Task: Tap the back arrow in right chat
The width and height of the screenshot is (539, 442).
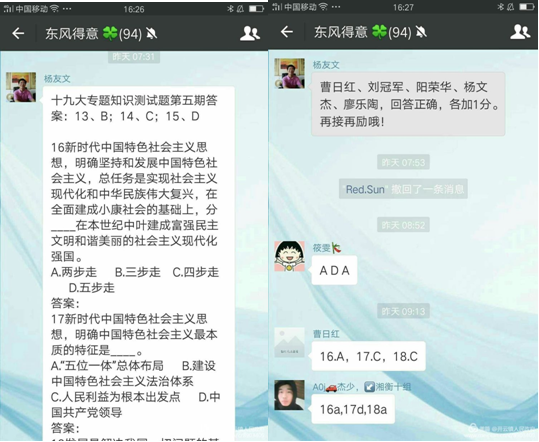Action: 287,32
